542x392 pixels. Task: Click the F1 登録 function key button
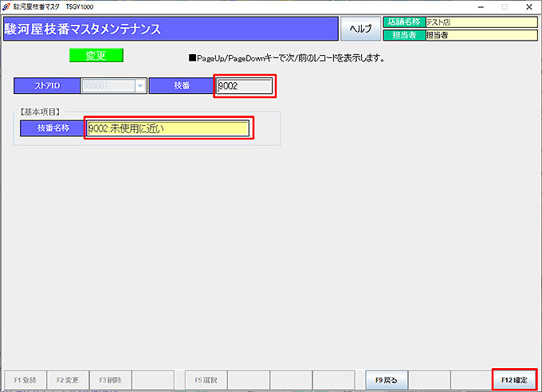[x=25, y=380]
